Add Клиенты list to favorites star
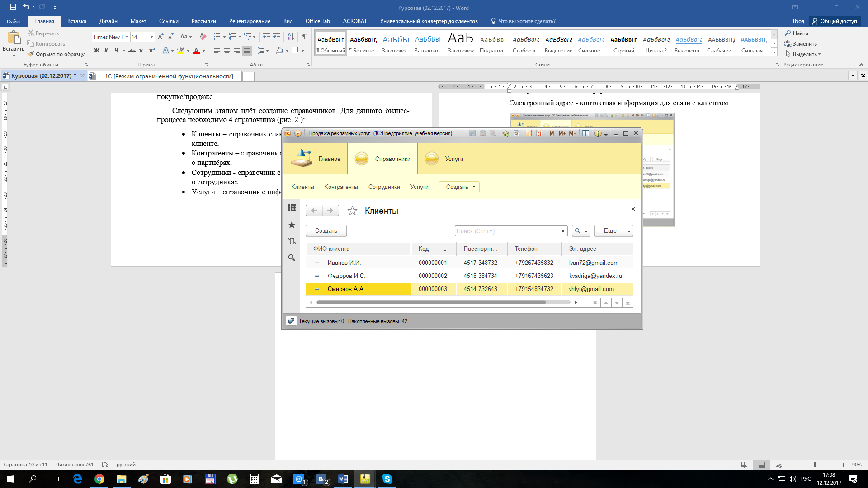Screen dimensions: 868x488 [x=352, y=211]
